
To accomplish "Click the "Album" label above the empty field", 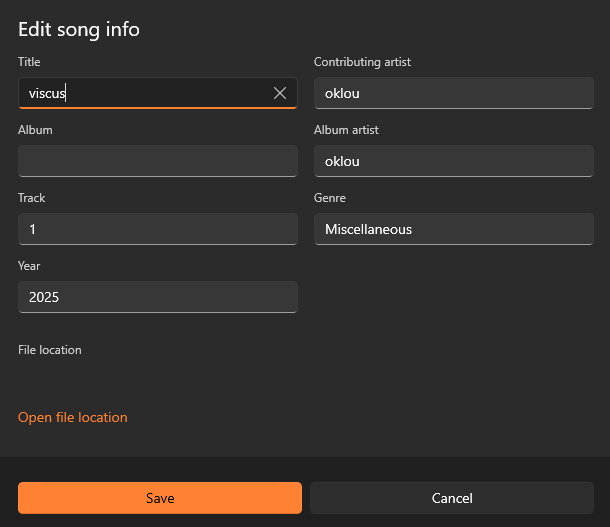I will click(35, 130).
